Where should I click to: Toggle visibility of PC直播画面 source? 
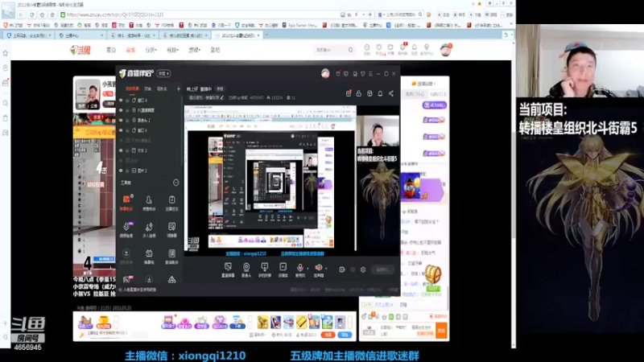coord(121,110)
